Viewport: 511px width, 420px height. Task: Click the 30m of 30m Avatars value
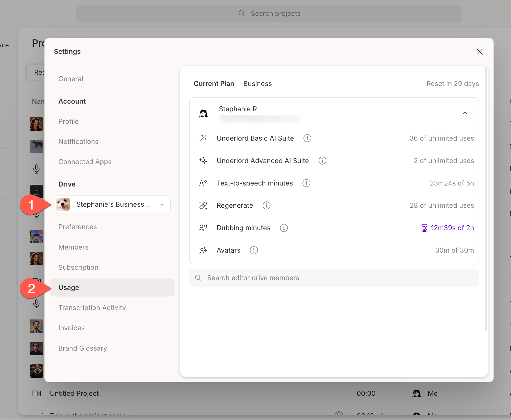pyautogui.click(x=455, y=250)
